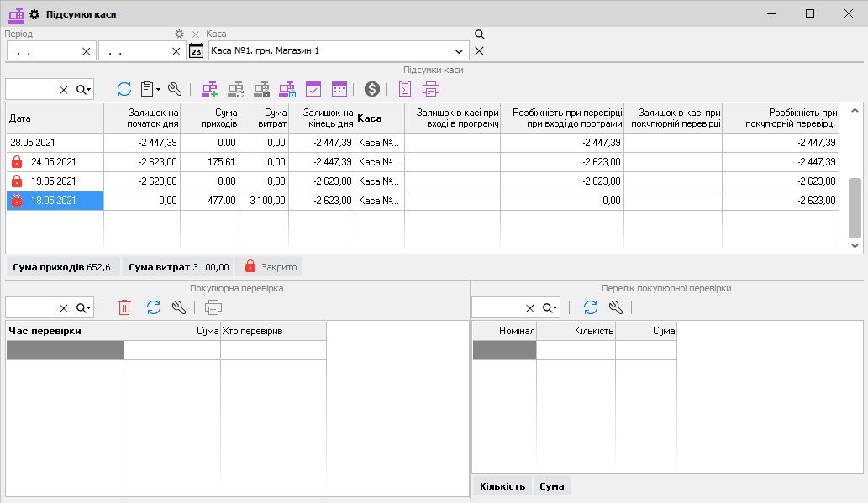Select the highlighted row 18.05.2021
The width and height of the screenshot is (868, 503).
[423, 201]
